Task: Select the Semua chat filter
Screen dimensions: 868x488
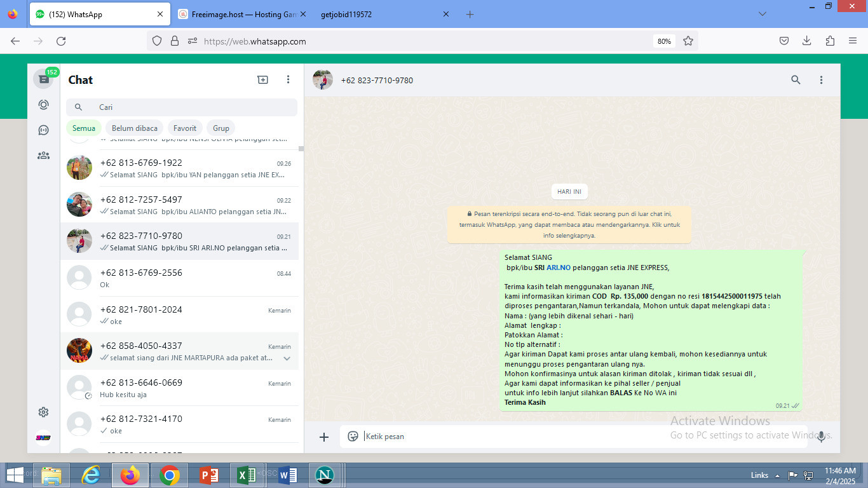Action: 84,128
